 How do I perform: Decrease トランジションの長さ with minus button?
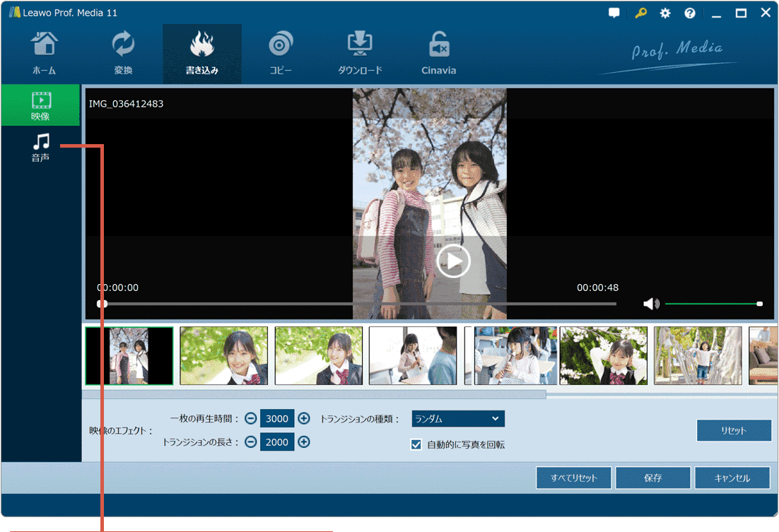point(250,442)
